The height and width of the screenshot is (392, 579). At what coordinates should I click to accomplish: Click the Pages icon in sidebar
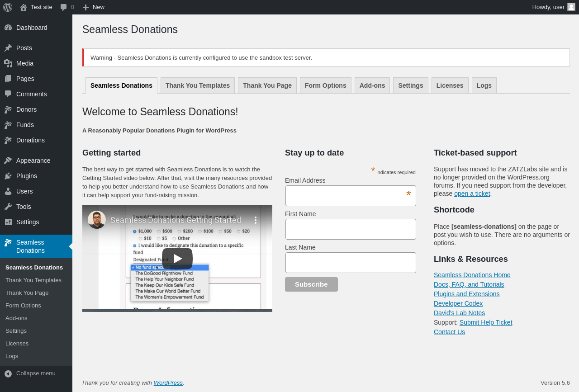click(x=8, y=79)
